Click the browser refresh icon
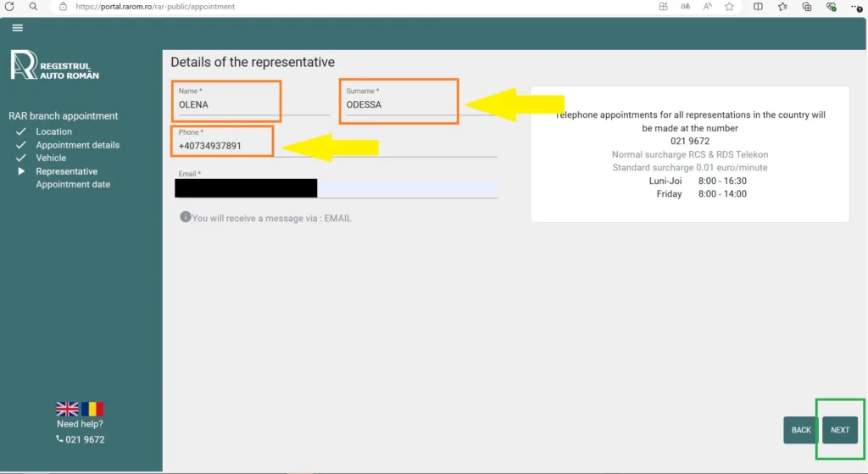This screenshot has width=868, height=474. (x=9, y=7)
